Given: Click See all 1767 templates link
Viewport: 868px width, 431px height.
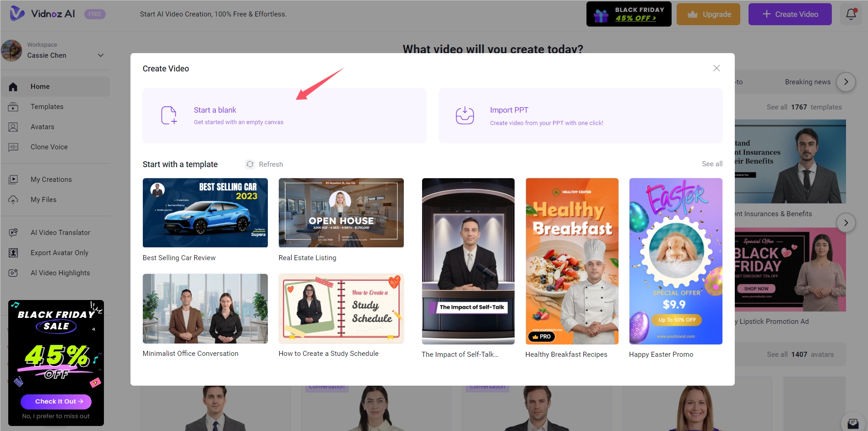Looking at the screenshot, I should pos(804,107).
